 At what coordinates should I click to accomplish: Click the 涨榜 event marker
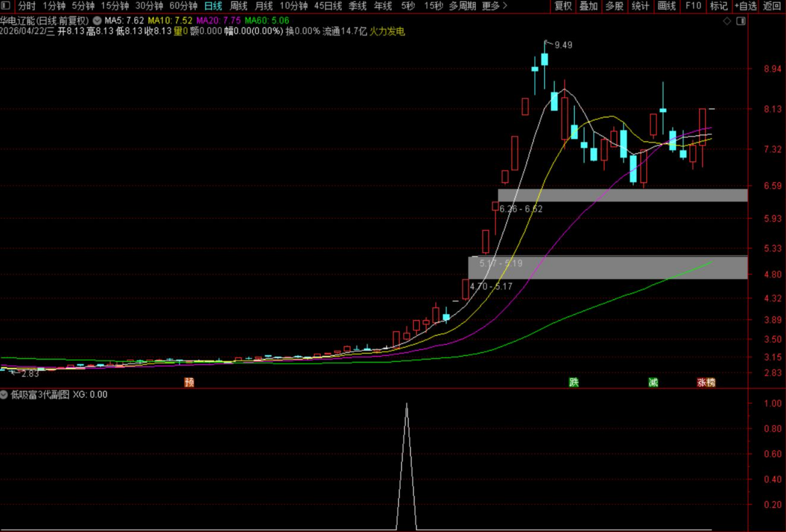(x=706, y=382)
